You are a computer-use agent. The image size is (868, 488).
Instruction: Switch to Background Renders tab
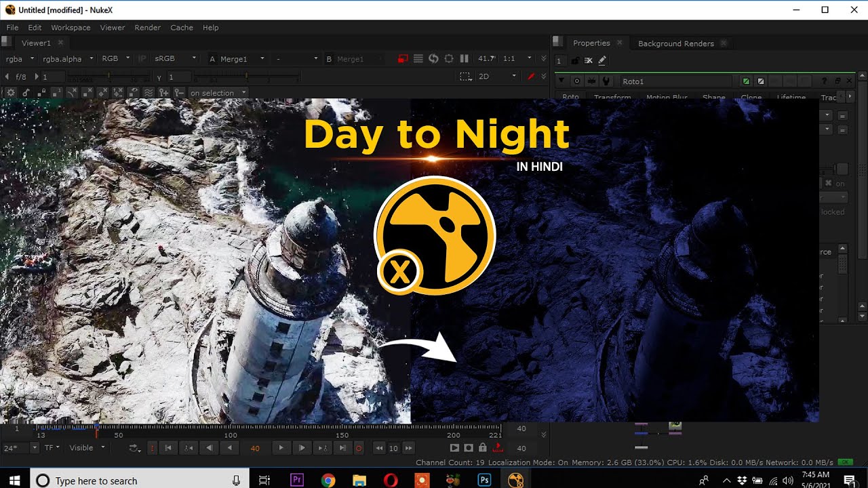pyautogui.click(x=676, y=43)
